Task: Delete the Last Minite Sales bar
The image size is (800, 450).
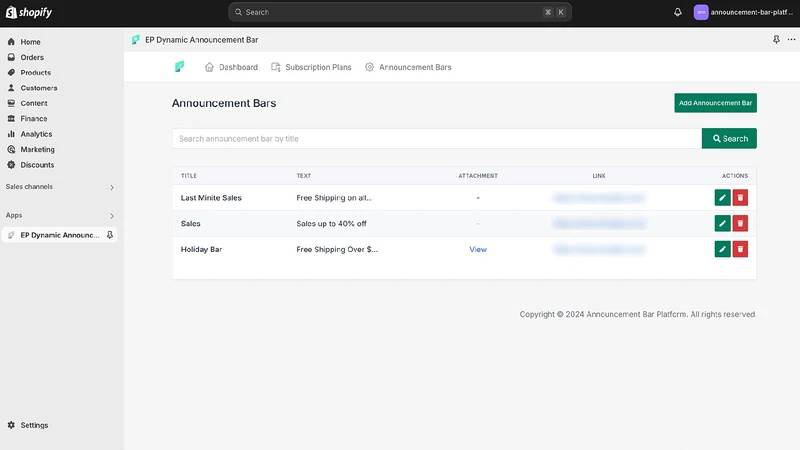Action: click(740, 197)
